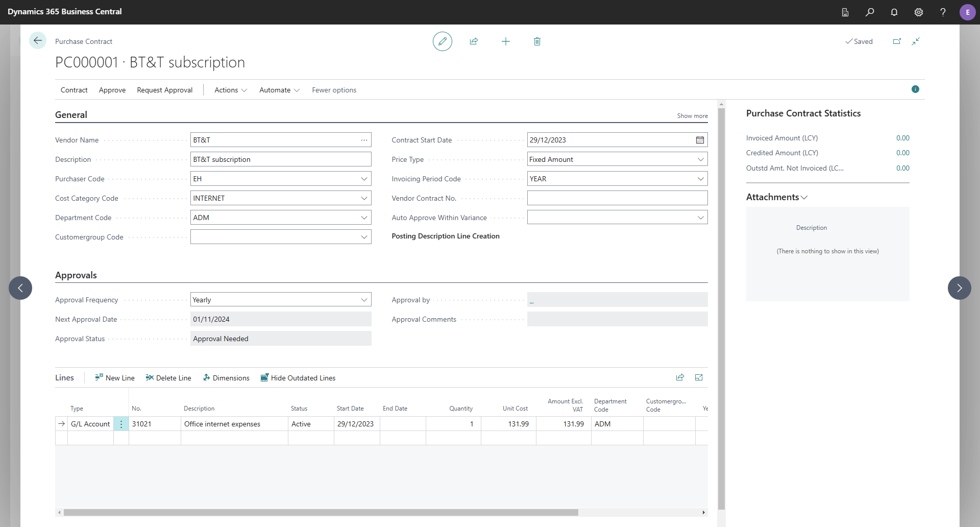Screen dimensions: 980x527
Task: Click Next Approval Date label
Action: 86,319
